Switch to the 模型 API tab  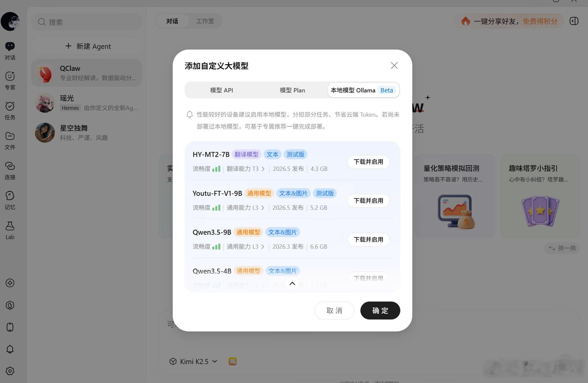point(221,90)
